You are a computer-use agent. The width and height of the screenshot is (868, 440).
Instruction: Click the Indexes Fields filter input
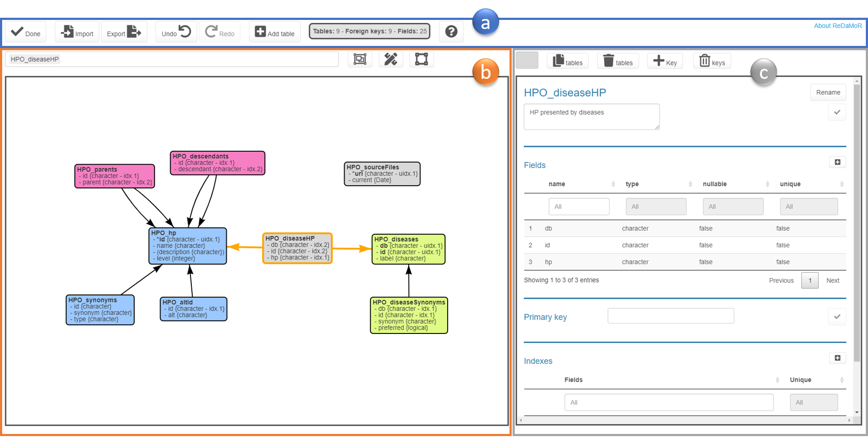click(669, 402)
